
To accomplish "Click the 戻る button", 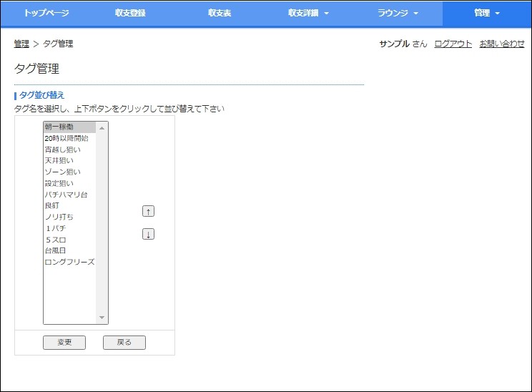I will click(x=124, y=343).
